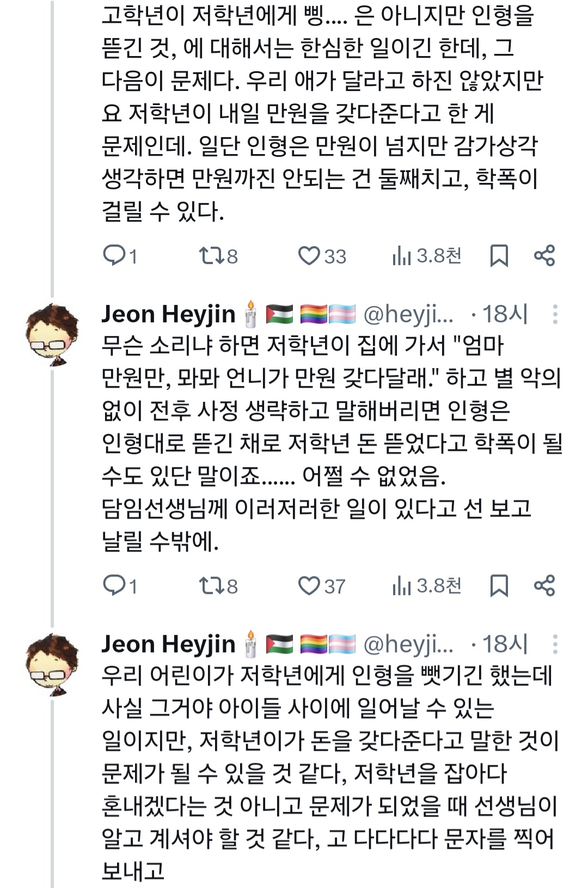Viewport: 588px width, 888px height.
Task: Open the 18시 timestamp of the middle tweet
Action: click(x=505, y=314)
